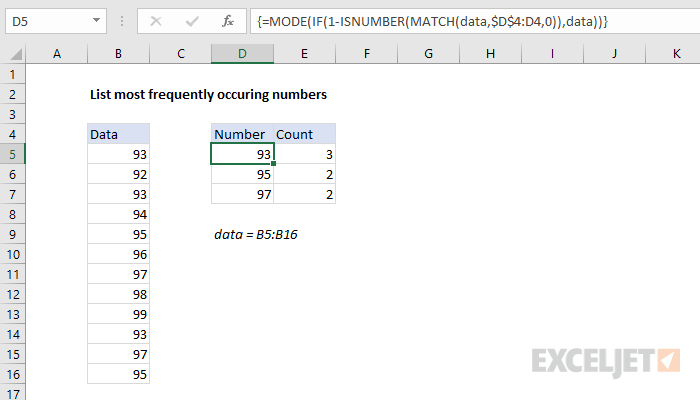Select cell B12 containing 98
The height and width of the screenshot is (400, 700).
[118, 294]
